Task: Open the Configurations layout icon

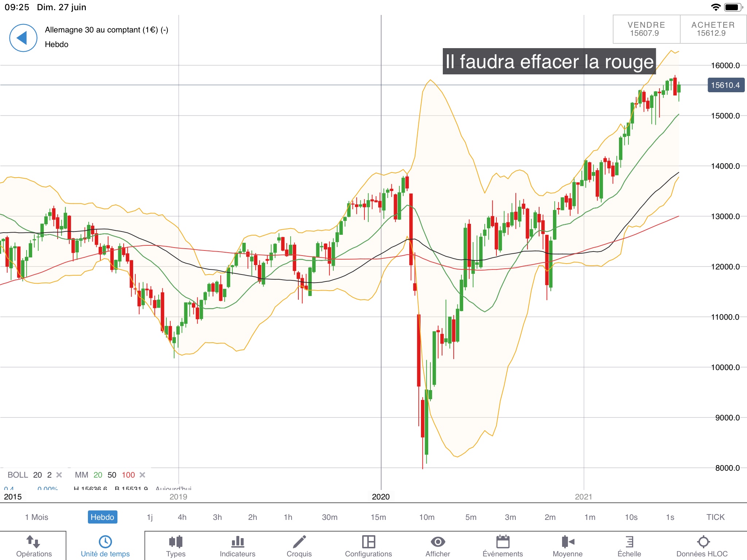Action: coord(368,542)
